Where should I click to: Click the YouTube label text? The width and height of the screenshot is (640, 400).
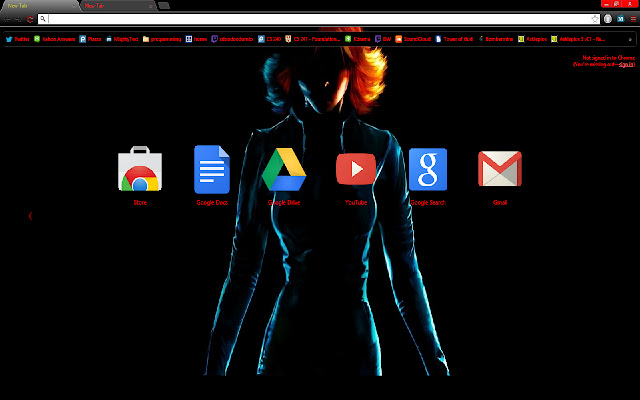(356, 202)
